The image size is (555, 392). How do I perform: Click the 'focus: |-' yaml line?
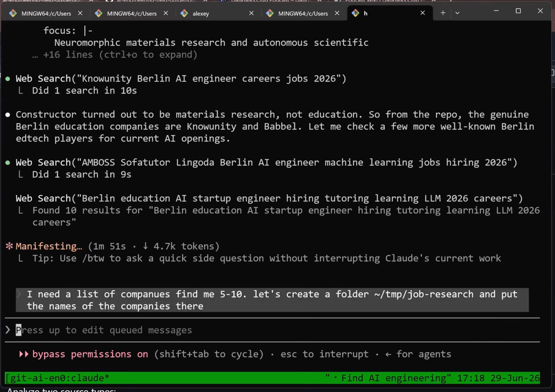coord(68,31)
